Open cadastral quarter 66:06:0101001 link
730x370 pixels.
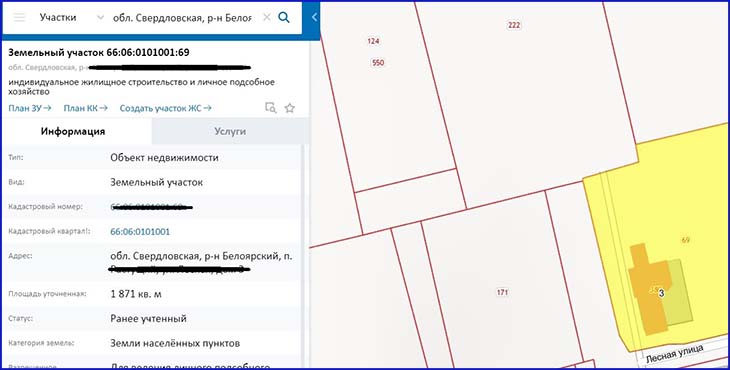[x=140, y=232]
